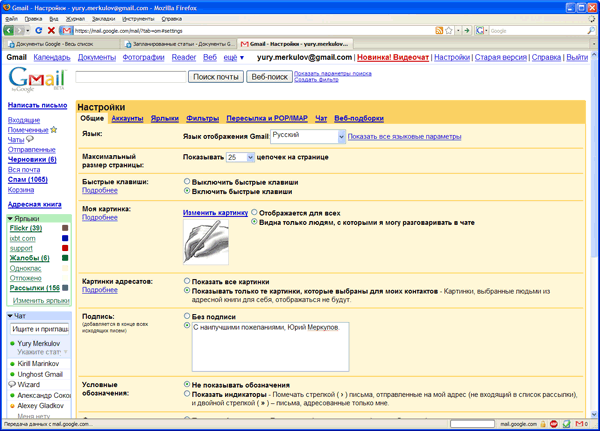Viewport: 600px width, 431px height.
Task: Open the ещё dropdown in the top navigation
Action: coord(234,57)
